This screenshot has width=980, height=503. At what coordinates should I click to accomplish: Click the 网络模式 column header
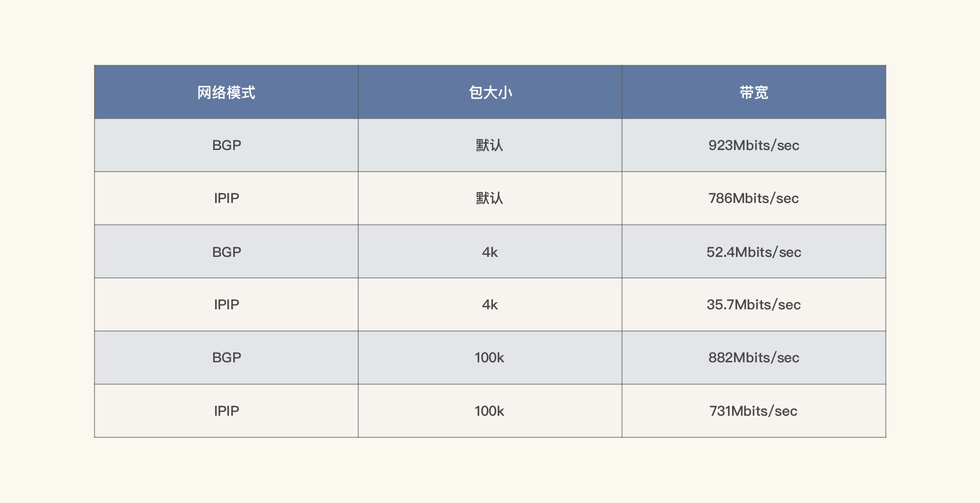(226, 93)
